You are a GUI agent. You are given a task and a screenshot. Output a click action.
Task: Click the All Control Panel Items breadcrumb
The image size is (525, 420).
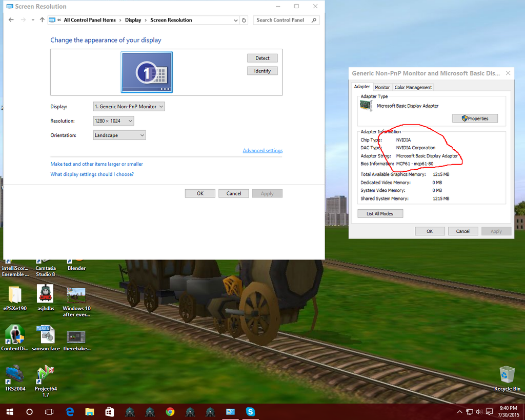(x=90, y=20)
